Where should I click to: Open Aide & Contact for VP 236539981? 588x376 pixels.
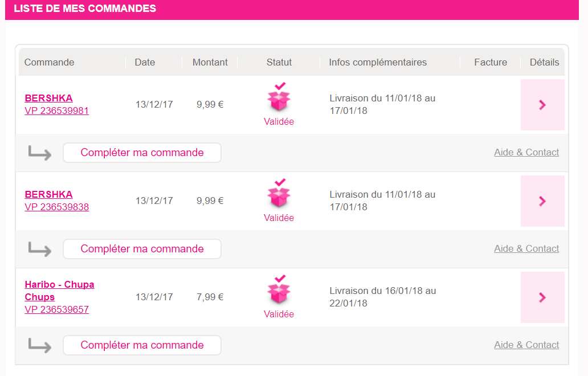coord(526,152)
